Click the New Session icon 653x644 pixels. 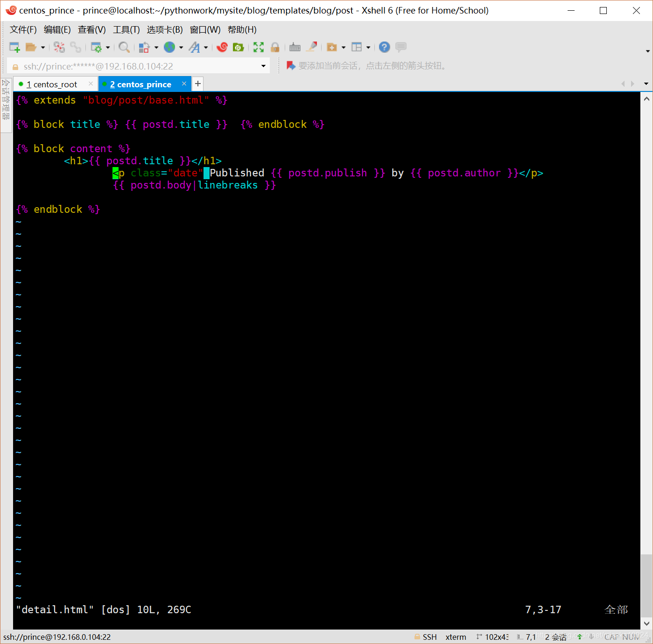pyautogui.click(x=14, y=47)
